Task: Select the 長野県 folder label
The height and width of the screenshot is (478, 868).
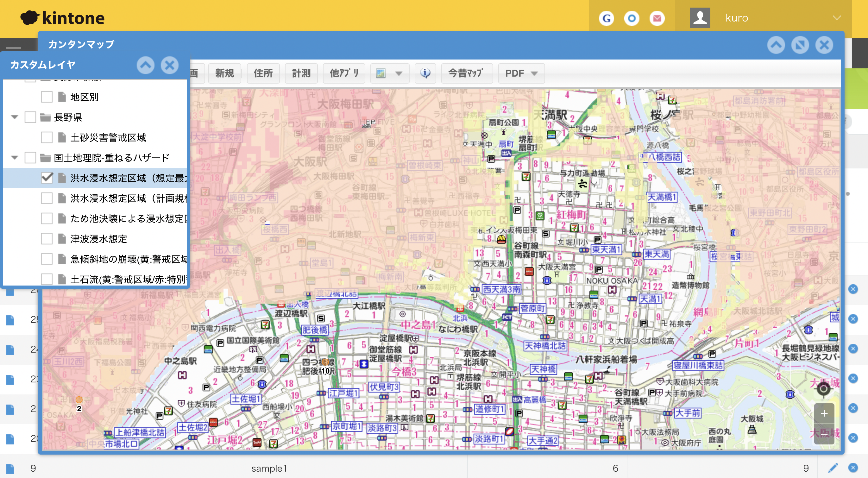Action: click(68, 117)
